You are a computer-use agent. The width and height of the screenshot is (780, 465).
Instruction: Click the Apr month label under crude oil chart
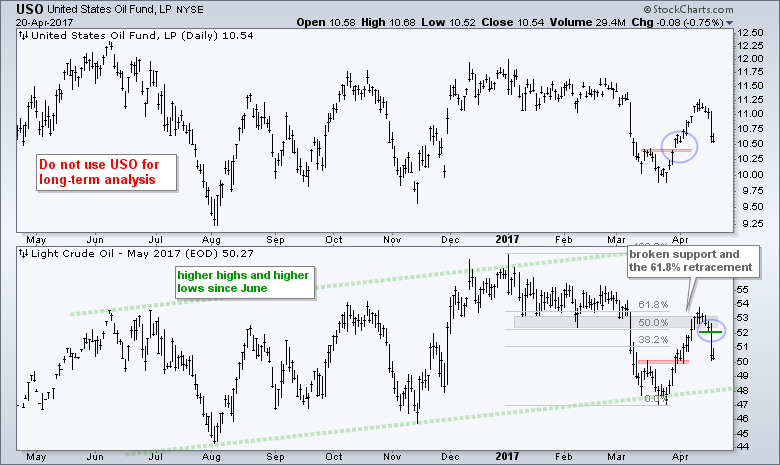pos(680,457)
